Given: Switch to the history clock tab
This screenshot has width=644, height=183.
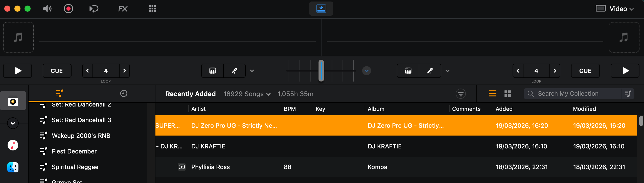Looking at the screenshot, I should click(x=124, y=93).
